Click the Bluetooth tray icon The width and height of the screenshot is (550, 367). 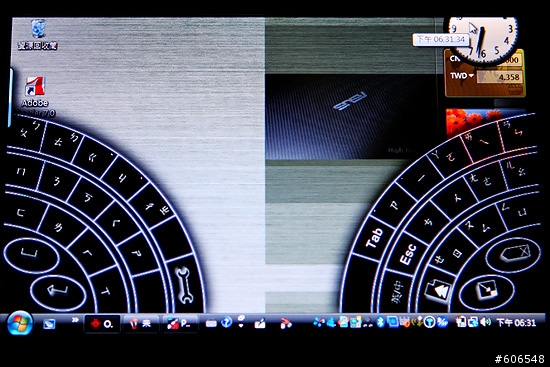380,322
